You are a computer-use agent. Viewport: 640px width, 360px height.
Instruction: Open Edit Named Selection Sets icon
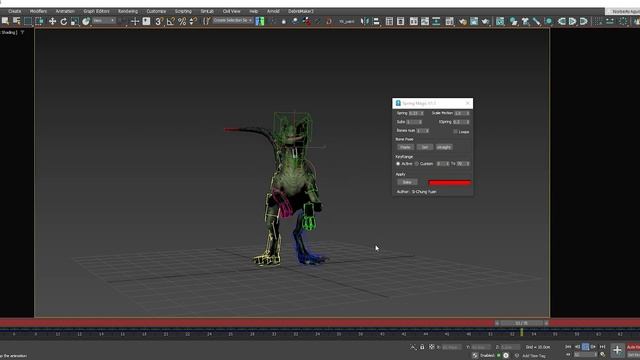coord(207,21)
